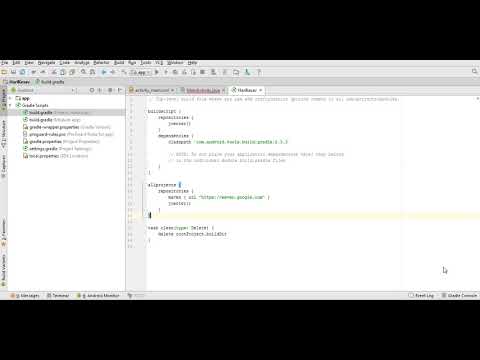Open the Build menu

119,63
